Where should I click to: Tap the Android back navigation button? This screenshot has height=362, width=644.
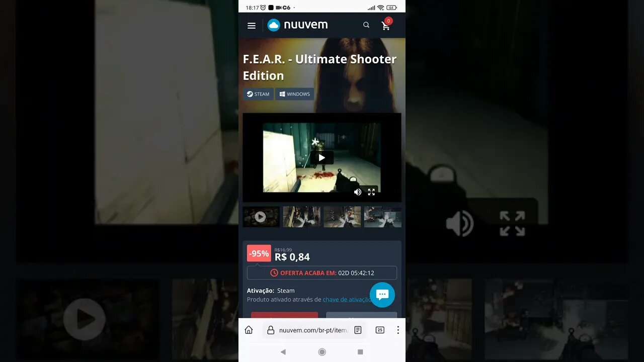[x=283, y=352]
